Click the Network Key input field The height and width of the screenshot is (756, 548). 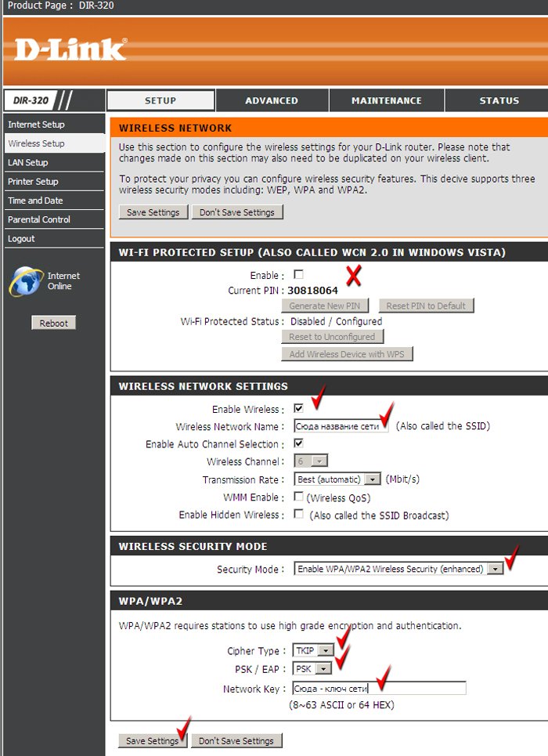click(x=379, y=688)
